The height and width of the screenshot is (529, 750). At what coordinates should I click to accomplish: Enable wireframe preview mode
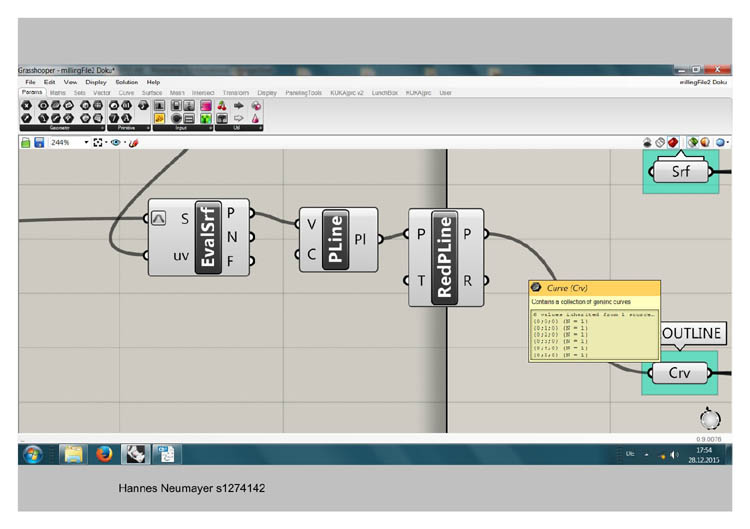pyautogui.click(x=660, y=142)
